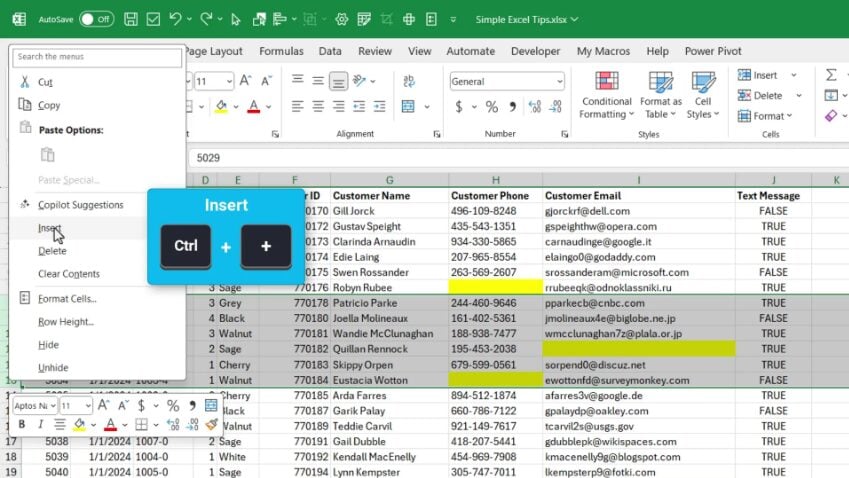This screenshot has width=849, height=478.
Task: Click Center alignment in ribbon
Action: coord(318,106)
